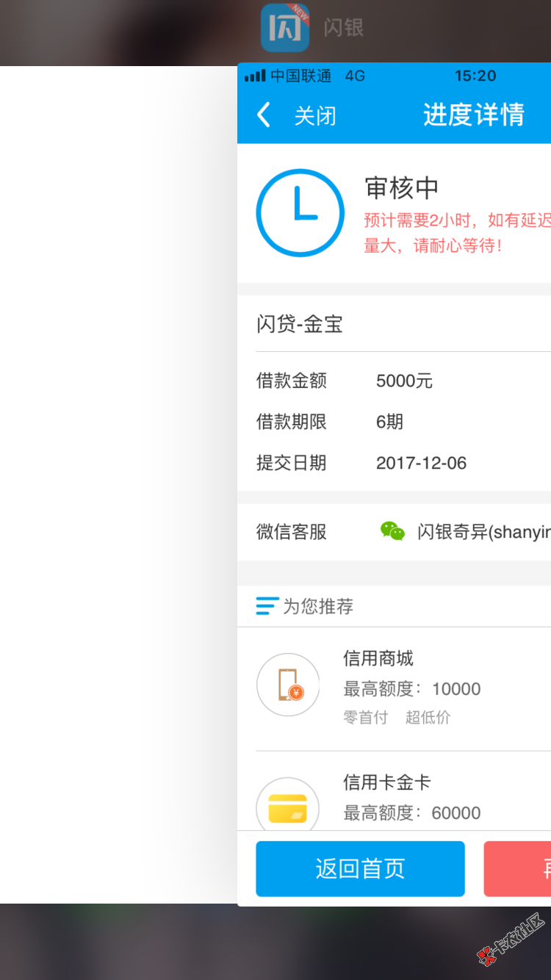Screen dimensions: 551x980
Task: Tap the 闪银 app name label
Action: [x=344, y=28]
